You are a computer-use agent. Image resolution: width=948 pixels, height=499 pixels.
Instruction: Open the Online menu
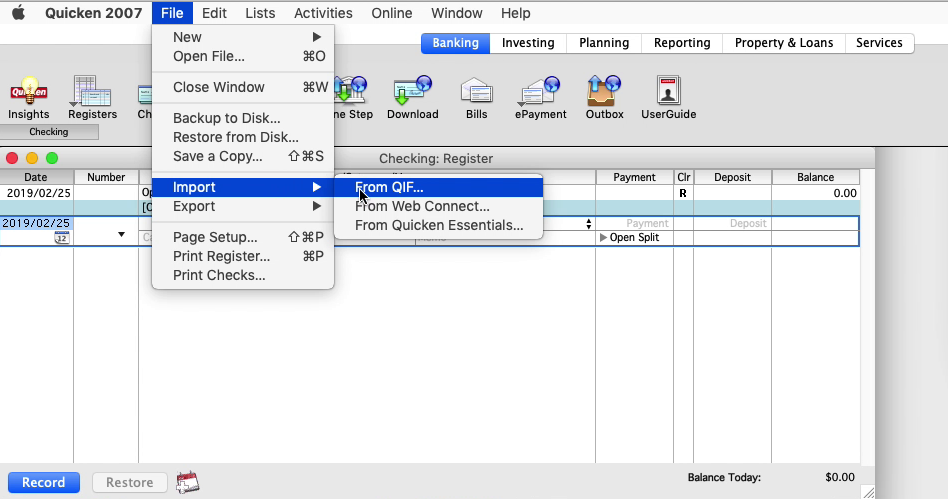click(392, 13)
